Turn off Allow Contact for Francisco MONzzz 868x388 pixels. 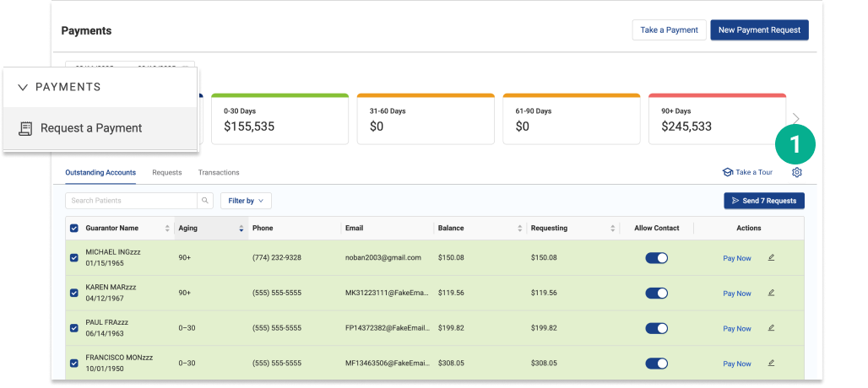click(656, 364)
